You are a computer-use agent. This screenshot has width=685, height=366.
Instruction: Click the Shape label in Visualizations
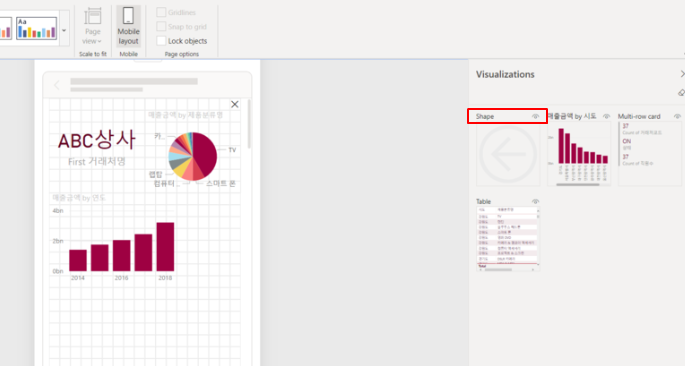coord(485,117)
